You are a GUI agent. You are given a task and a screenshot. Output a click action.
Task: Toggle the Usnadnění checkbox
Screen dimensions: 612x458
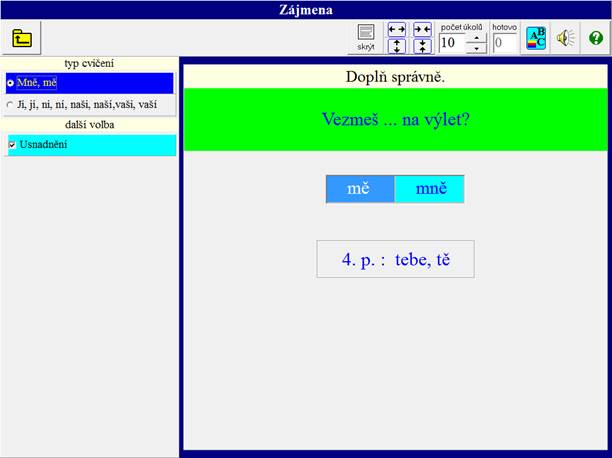[x=12, y=145]
